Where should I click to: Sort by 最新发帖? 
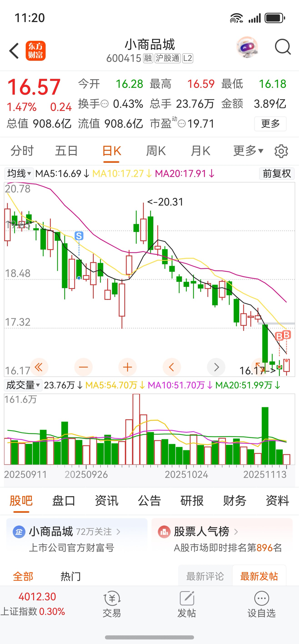click(x=259, y=576)
